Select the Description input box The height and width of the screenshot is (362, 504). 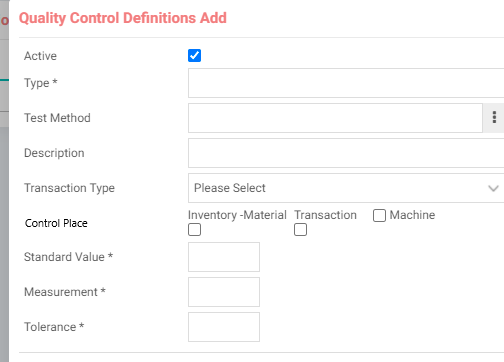pos(346,153)
